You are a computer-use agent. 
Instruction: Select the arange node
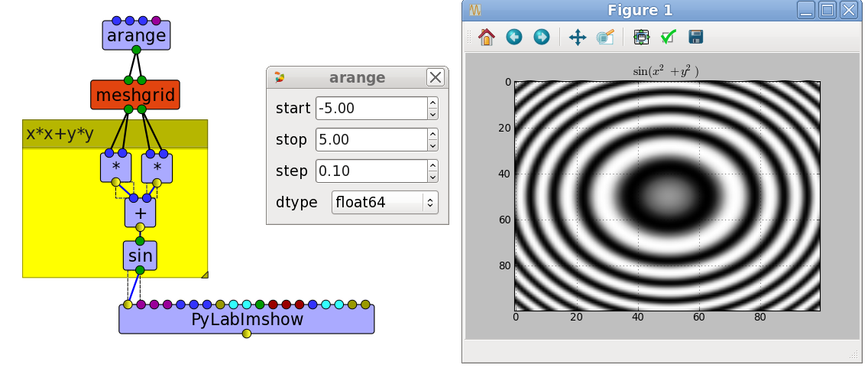136,35
